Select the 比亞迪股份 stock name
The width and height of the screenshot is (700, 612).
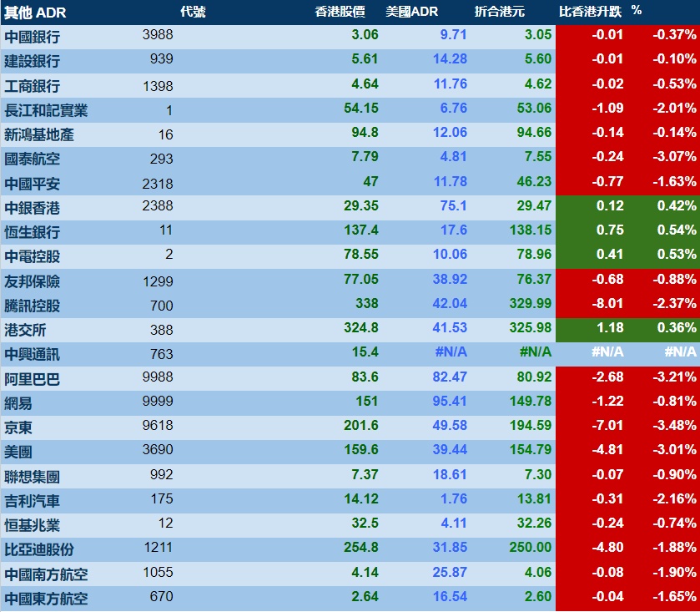pos(39,550)
